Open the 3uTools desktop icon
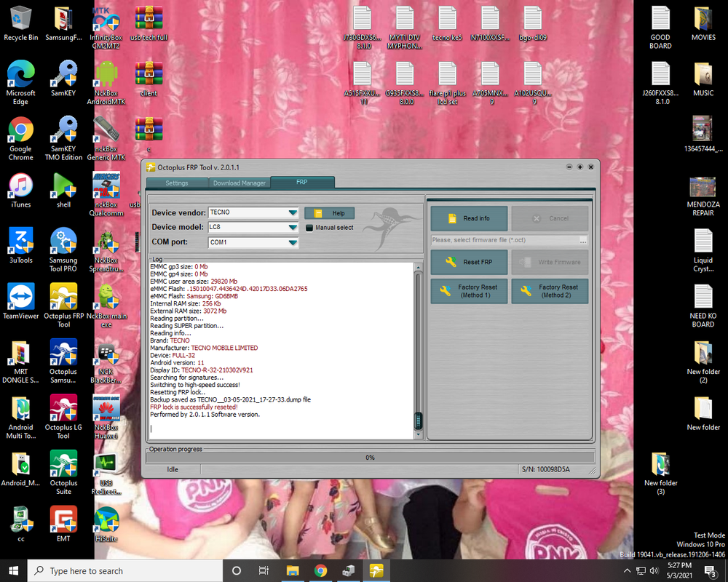This screenshot has height=582, width=728. pyautogui.click(x=21, y=246)
